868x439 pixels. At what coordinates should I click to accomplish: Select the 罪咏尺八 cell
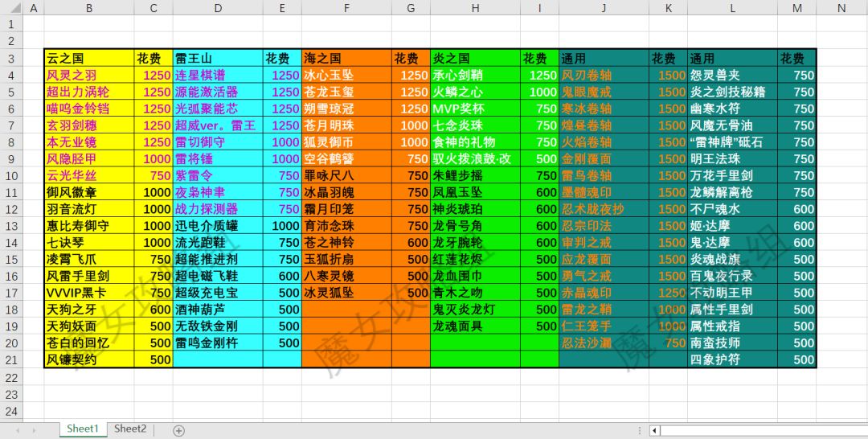pos(346,175)
